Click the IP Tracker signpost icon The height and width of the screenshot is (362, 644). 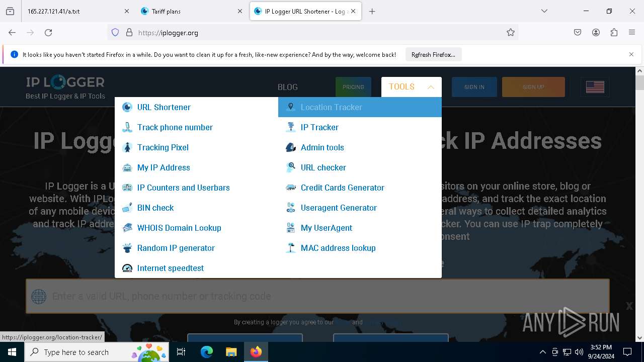[291, 127]
